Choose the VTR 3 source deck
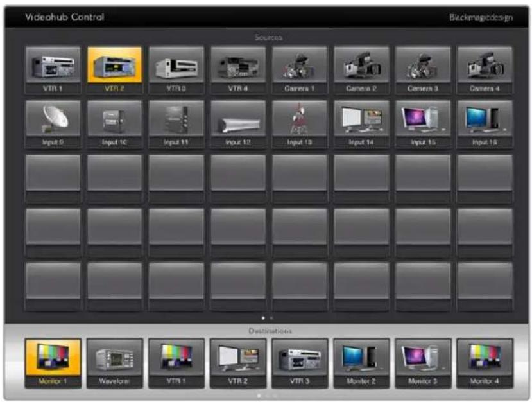Viewport: 532px width, 402px height. click(176, 70)
